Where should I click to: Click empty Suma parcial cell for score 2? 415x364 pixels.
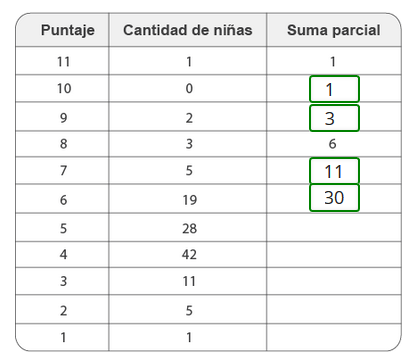tap(334, 309)
